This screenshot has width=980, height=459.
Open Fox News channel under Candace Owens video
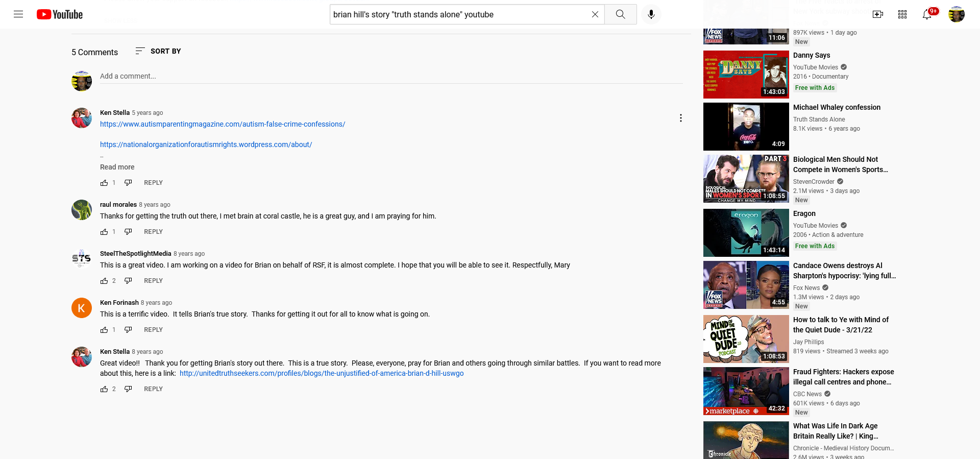806,288
